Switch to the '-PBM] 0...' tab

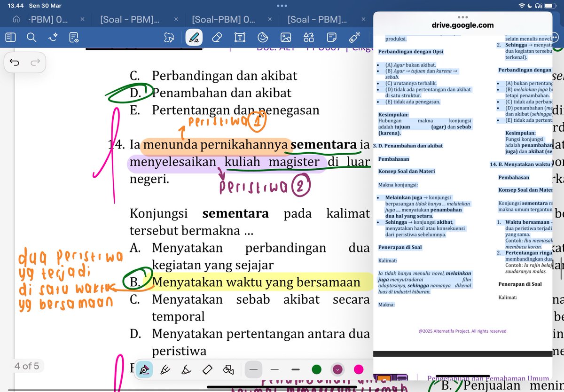[48, 20]
